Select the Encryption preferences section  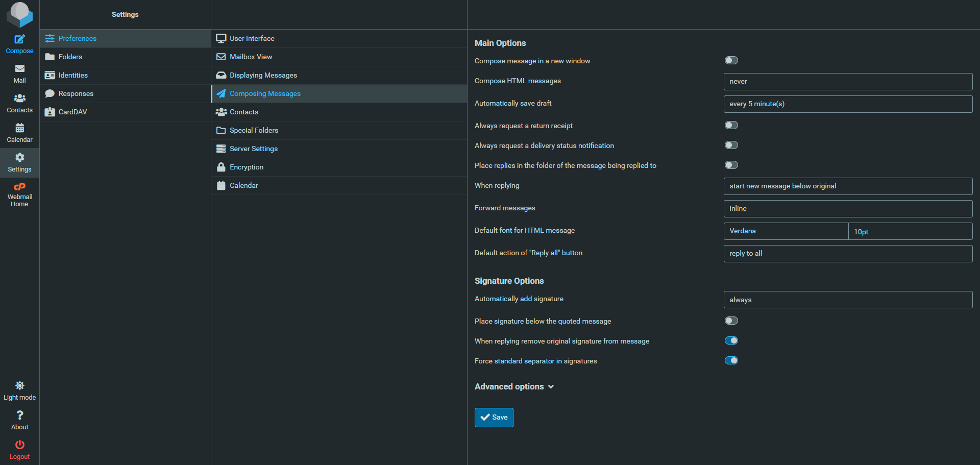click(x=247, y=167)
